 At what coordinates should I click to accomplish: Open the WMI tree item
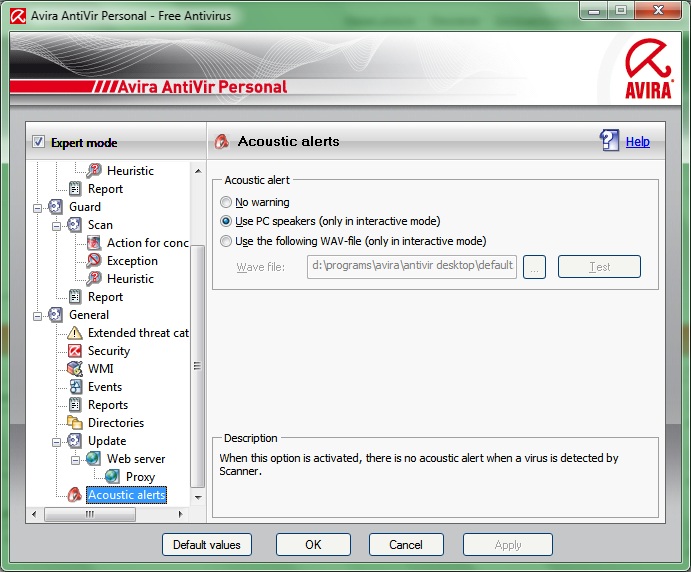(100, 368)
